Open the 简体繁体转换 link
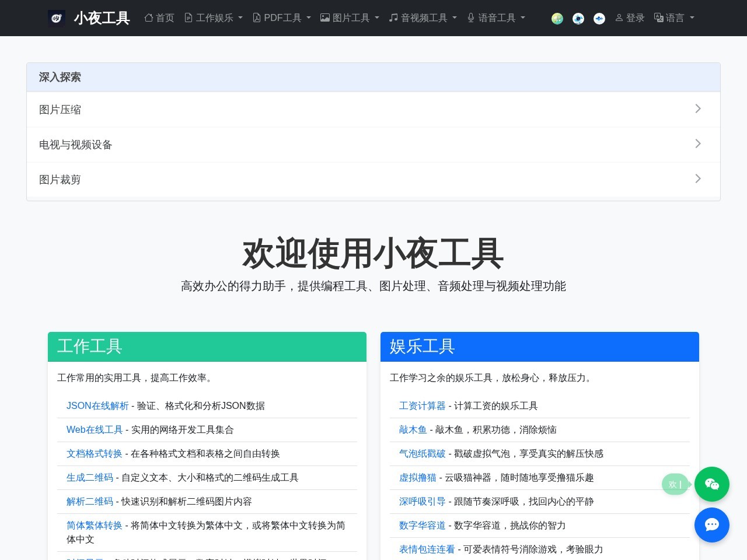Viewport: 747px width, 560px height. pos(95,526)
